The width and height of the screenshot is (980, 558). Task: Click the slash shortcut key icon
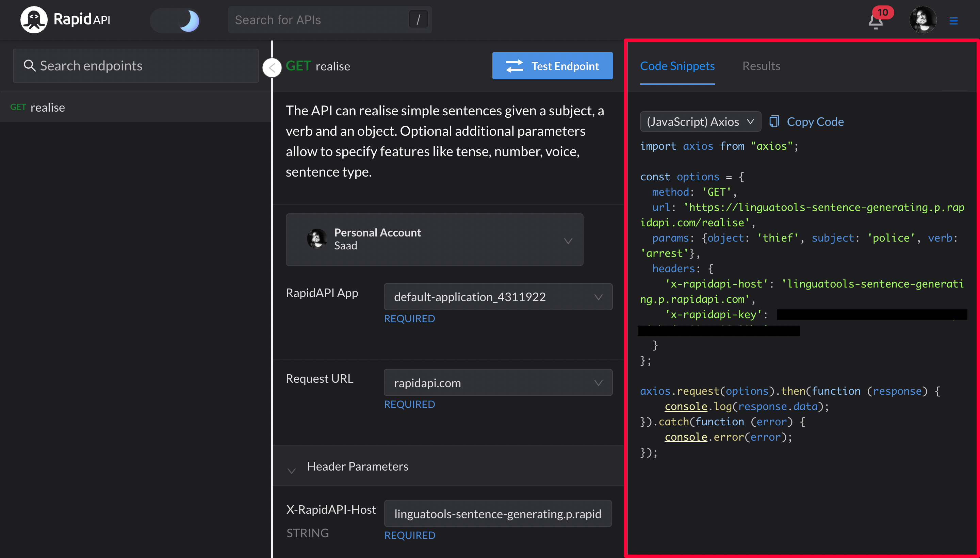418,19
